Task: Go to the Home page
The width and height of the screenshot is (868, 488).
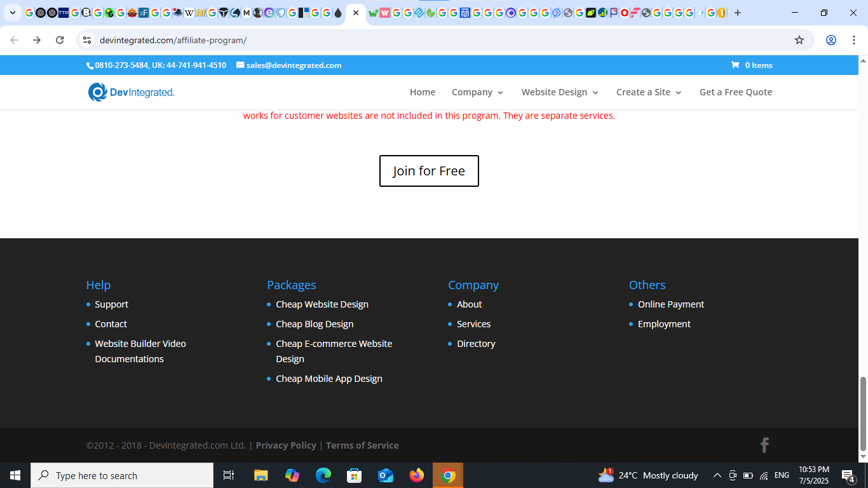Action: [x=423, y=92]
